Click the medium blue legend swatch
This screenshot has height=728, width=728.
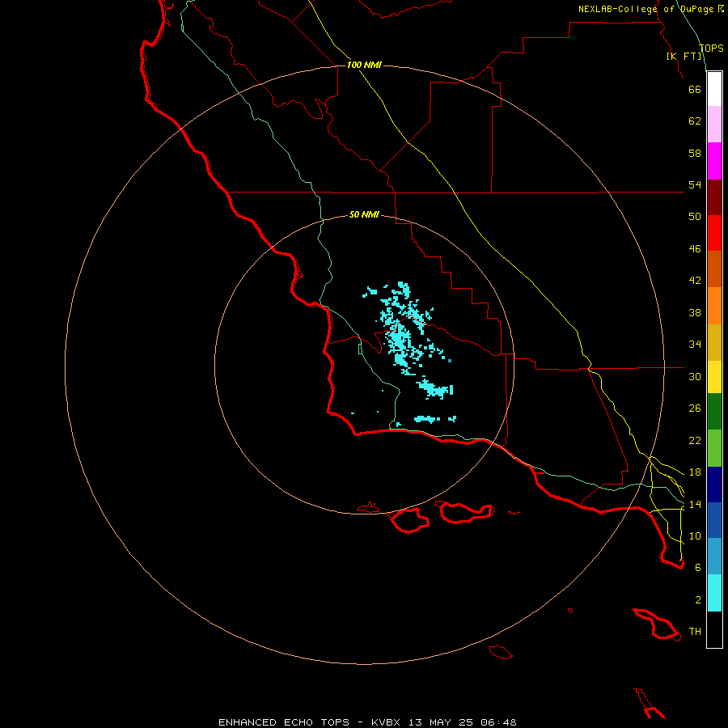[x=714, y=520]
